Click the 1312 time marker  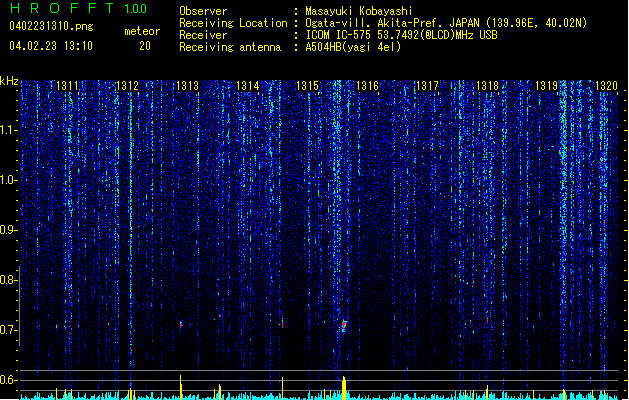click(127, 86)
